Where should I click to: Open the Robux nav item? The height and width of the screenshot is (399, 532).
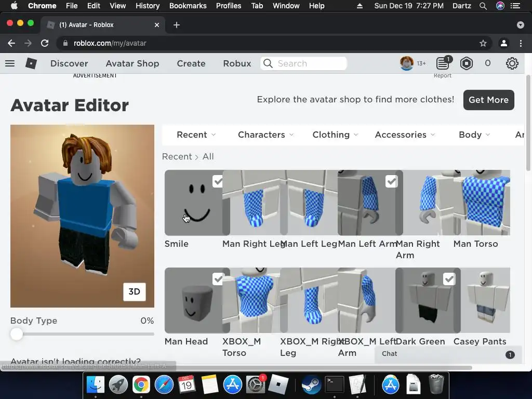point(237,63)
